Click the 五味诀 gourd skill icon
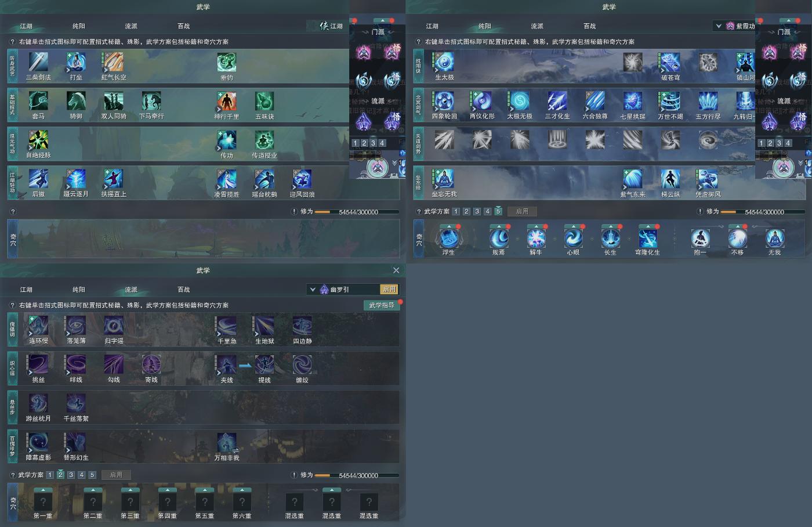 pyautogui.click(x=264, y=101)
